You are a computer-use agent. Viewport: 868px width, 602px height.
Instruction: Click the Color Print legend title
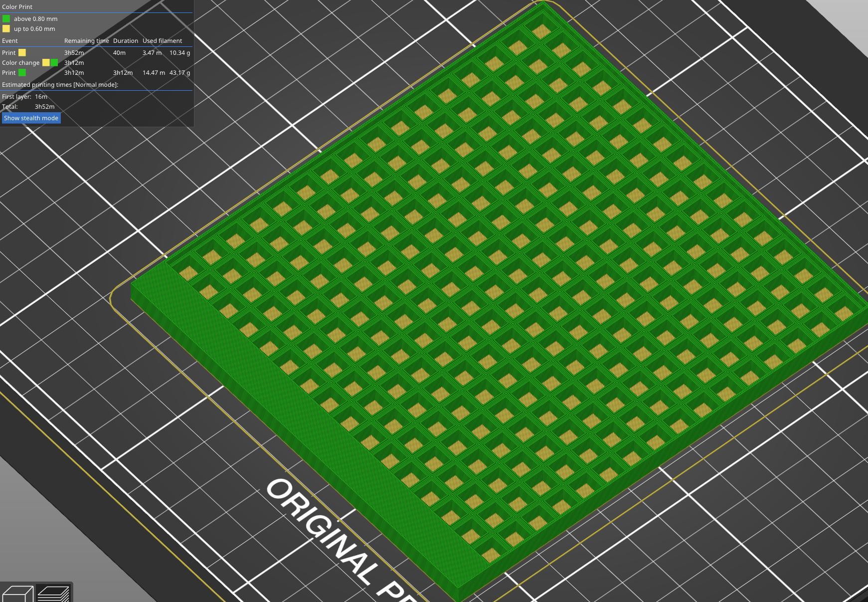(17, 7)
